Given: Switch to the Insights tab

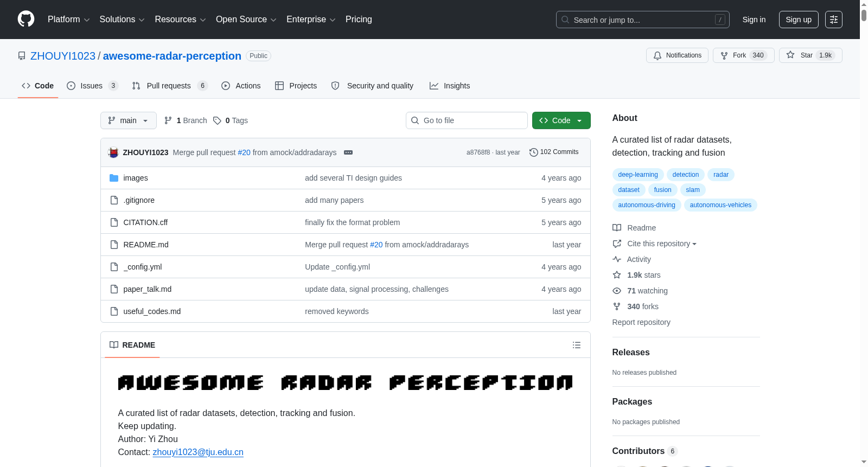Looking at the screenshot, I should click(450, 86).
